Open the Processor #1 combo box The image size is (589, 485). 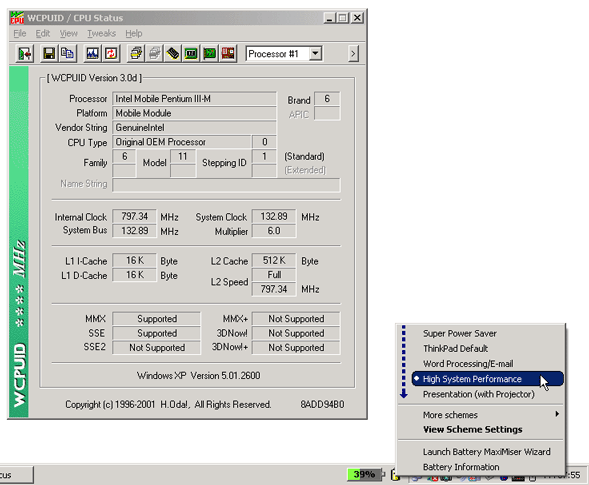pos(284,54)
